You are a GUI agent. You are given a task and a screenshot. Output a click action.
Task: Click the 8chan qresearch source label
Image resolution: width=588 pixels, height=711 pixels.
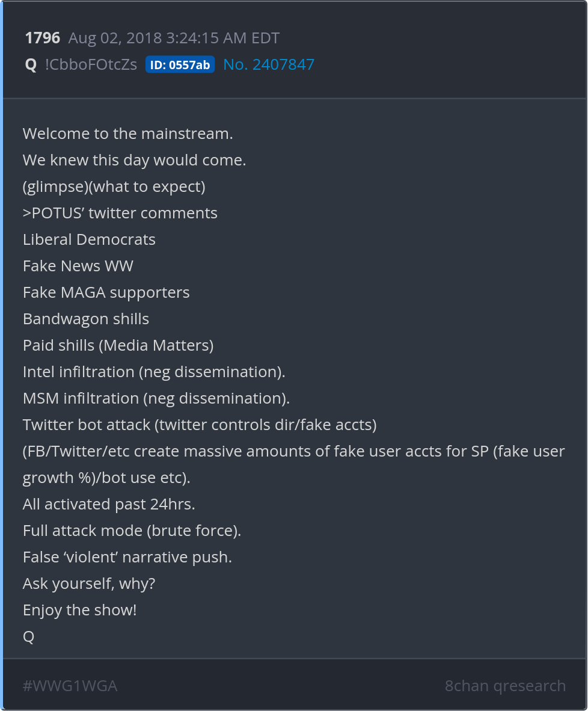505,686
